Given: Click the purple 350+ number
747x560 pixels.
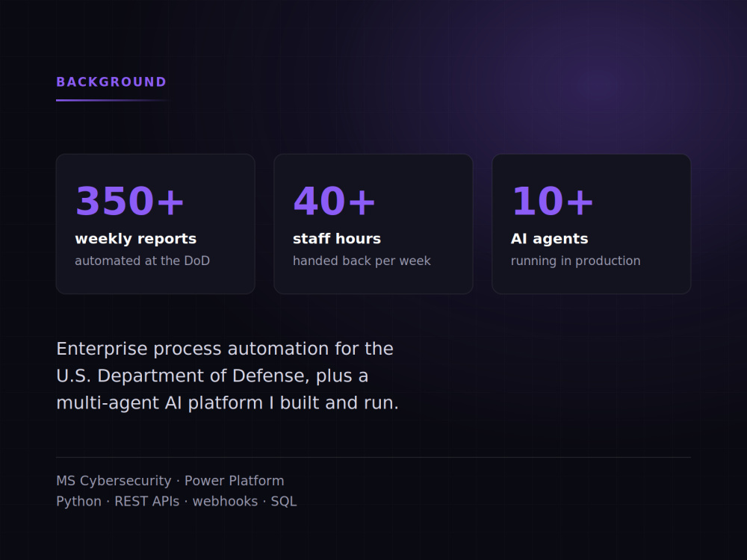Looking at the screenshot, I should 129,201.
